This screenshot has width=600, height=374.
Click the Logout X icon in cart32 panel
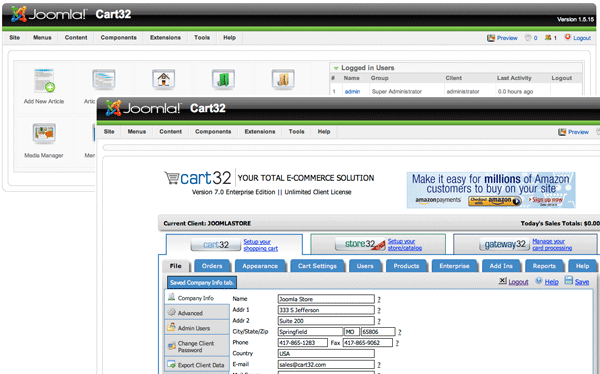(x=502, y=281)
